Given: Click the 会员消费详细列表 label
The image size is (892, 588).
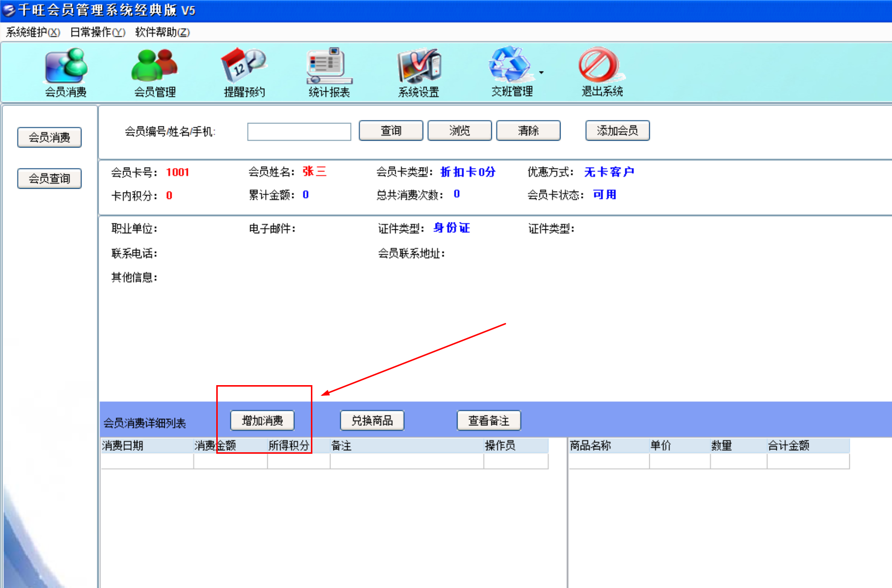Looking at the screenshot, I should [145, 423].
